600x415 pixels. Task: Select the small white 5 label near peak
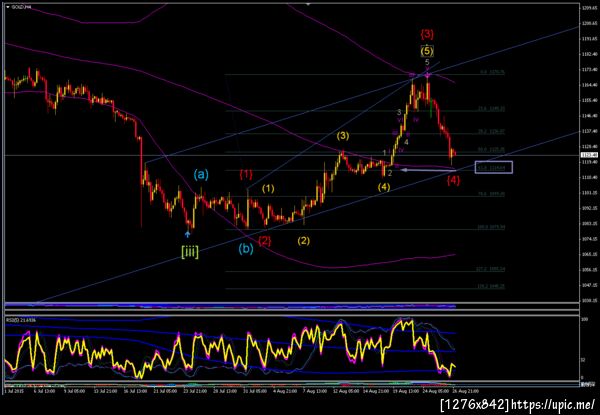click(x=427, y=62)
